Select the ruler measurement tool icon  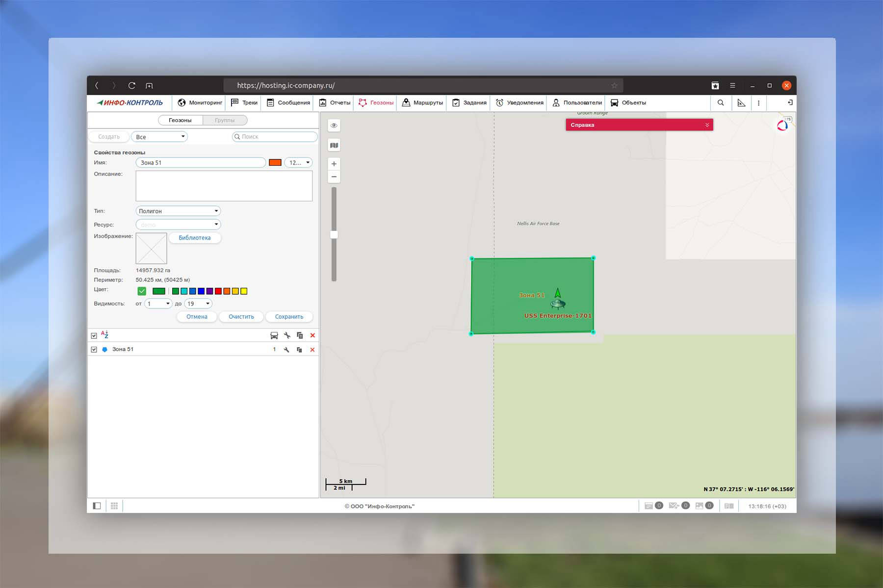click(x=741, y=103)
